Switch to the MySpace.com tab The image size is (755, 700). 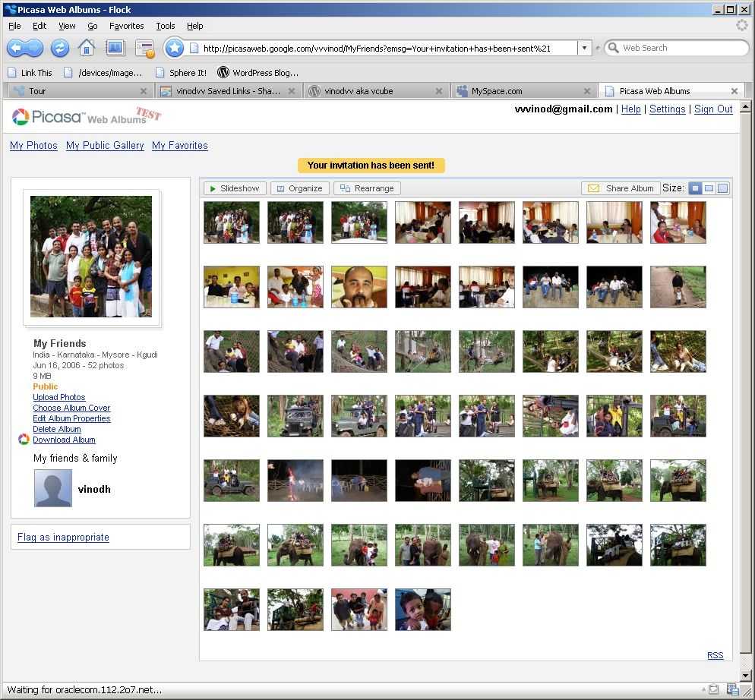[x=523, y=91]
